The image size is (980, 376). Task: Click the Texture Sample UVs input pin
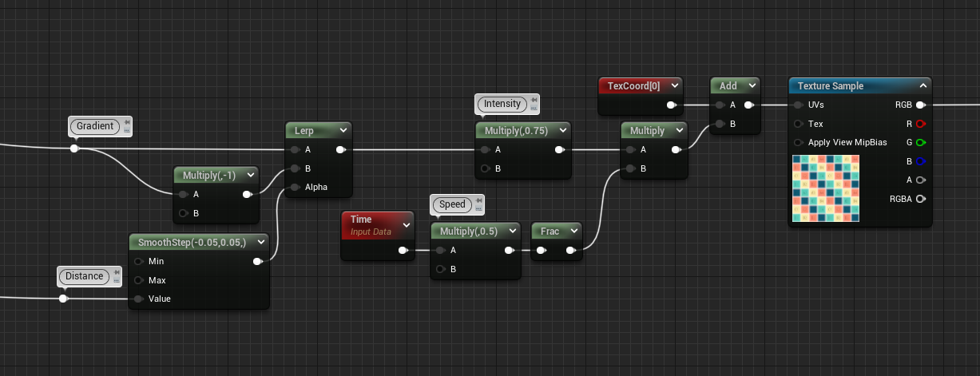(x=799, y=105)
